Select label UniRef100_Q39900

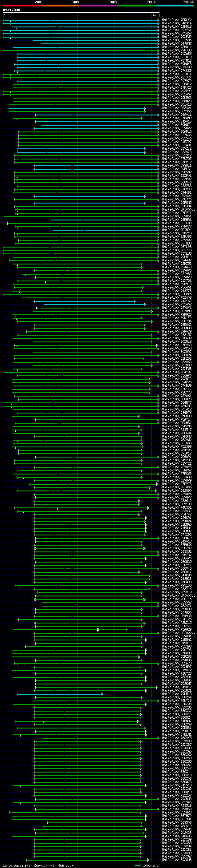[177, 240]
